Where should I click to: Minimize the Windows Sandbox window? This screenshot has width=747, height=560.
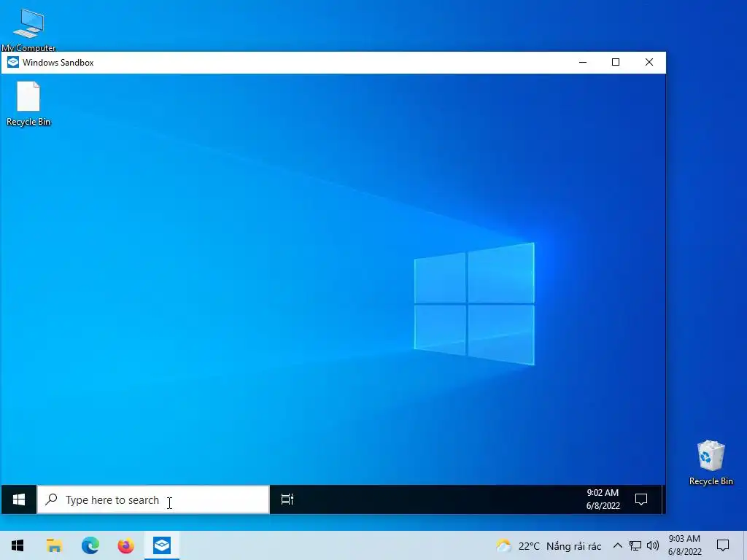pos(583,63)
